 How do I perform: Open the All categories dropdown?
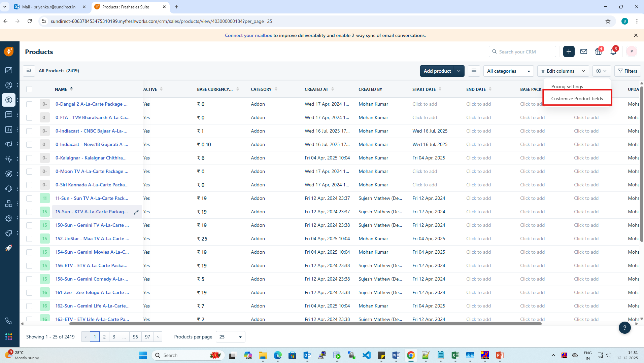508,71
